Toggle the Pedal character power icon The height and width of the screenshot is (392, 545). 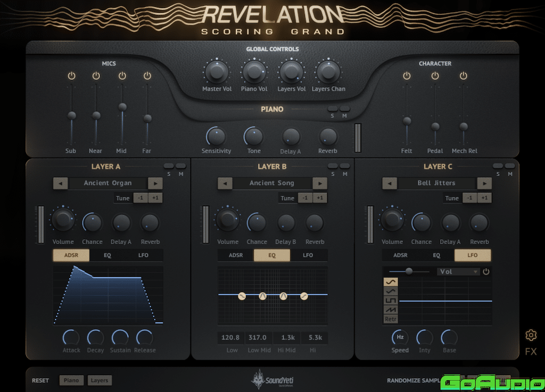435,76
